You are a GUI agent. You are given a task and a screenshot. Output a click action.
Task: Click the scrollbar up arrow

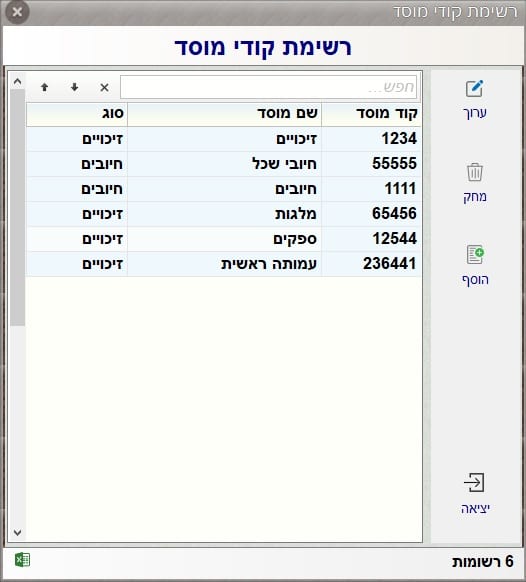[x=17, y=82]
